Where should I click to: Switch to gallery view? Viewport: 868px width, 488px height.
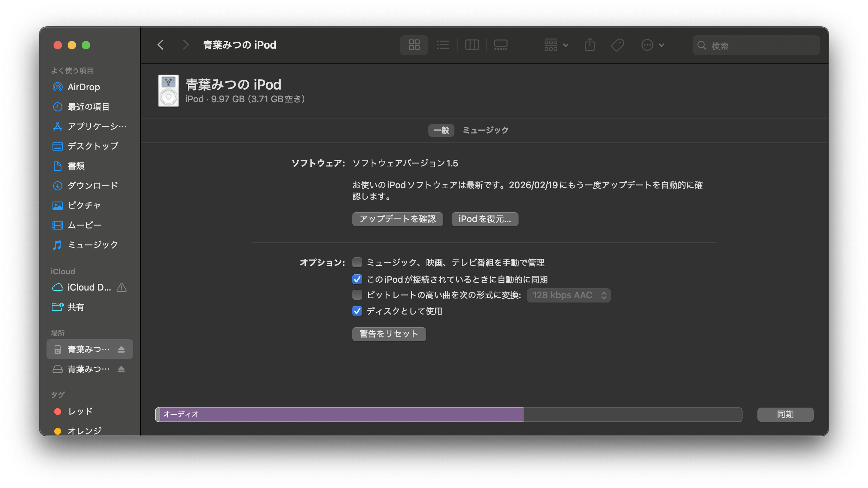[x=501, y=45]
